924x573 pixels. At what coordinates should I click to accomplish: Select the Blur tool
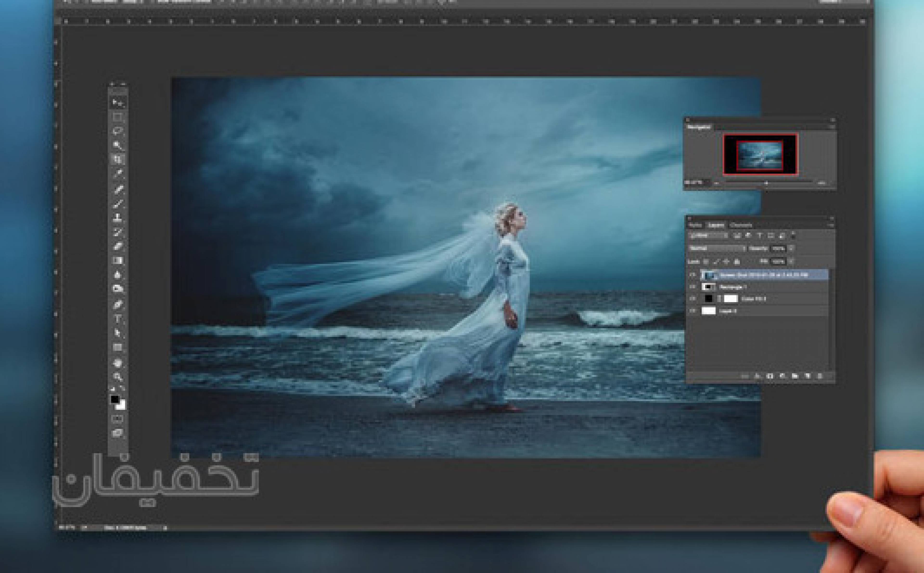118,275
